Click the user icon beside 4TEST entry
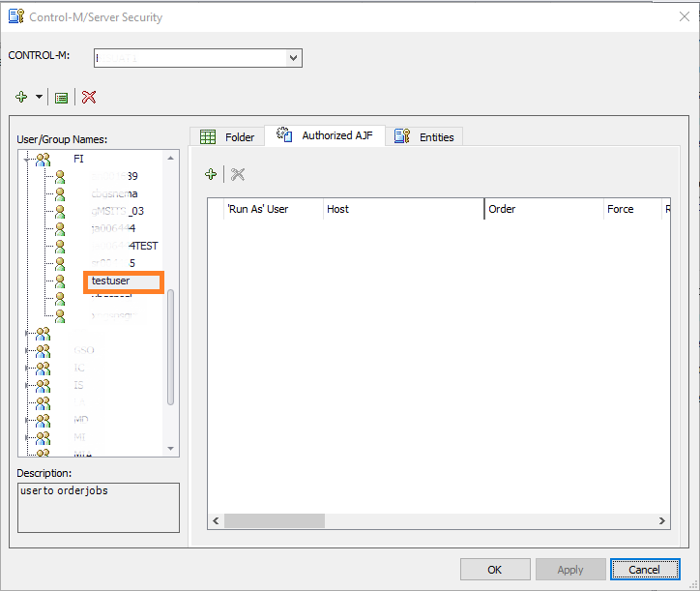 tap(60, 246)
